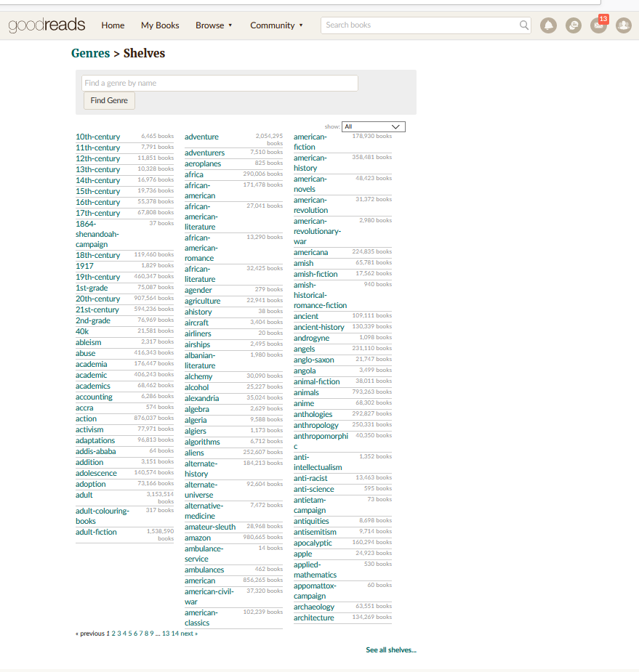Screen dimensions: 639x672
Task: Open the Browse dropdown
Action: point(214,25)
